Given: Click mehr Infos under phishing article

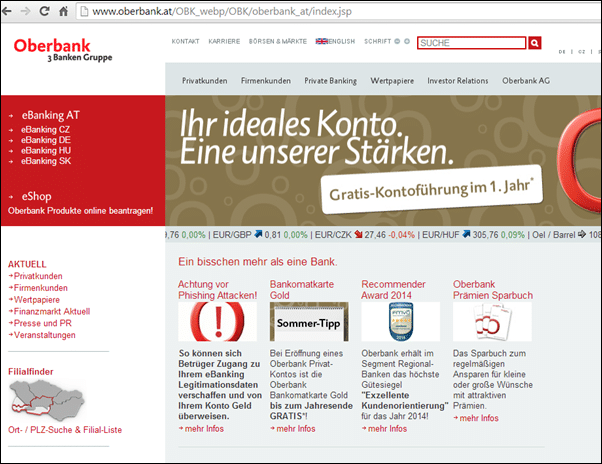Looking at the screenshot, I should pyautogui.click(x=204, y=429).
